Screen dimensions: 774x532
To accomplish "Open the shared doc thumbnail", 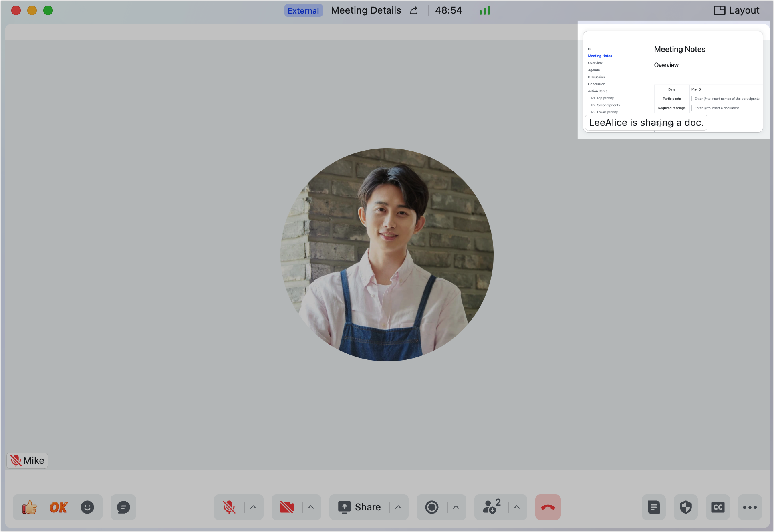I will [x=673, y=81].
